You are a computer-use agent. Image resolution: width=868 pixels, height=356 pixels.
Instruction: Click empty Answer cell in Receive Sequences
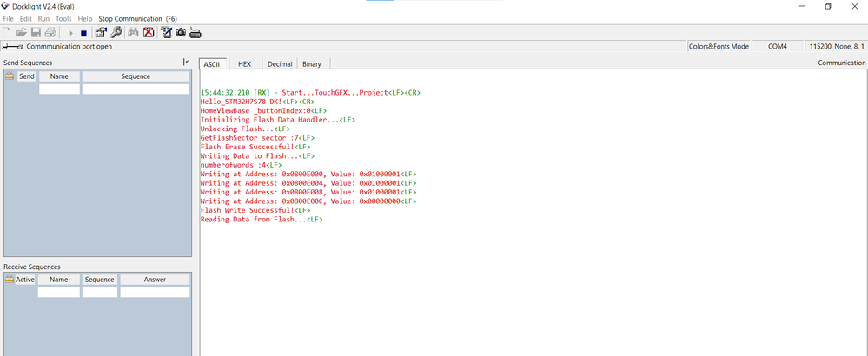pyautogui.click(x=155, y=292)
